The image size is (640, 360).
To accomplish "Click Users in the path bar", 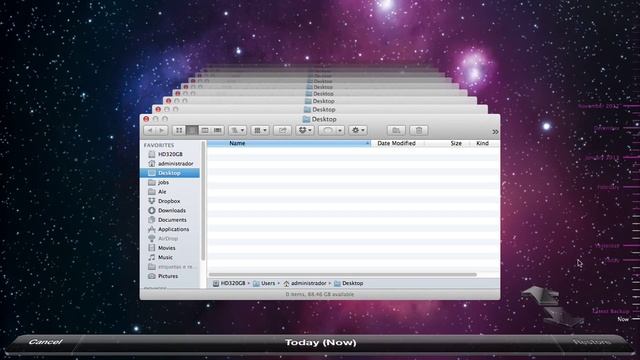I will pos(264,283).
